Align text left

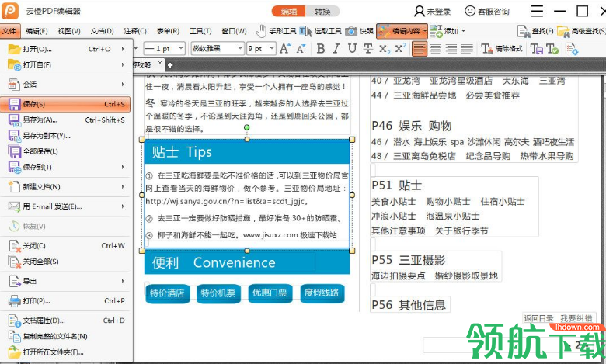click(x=420, y=49)
